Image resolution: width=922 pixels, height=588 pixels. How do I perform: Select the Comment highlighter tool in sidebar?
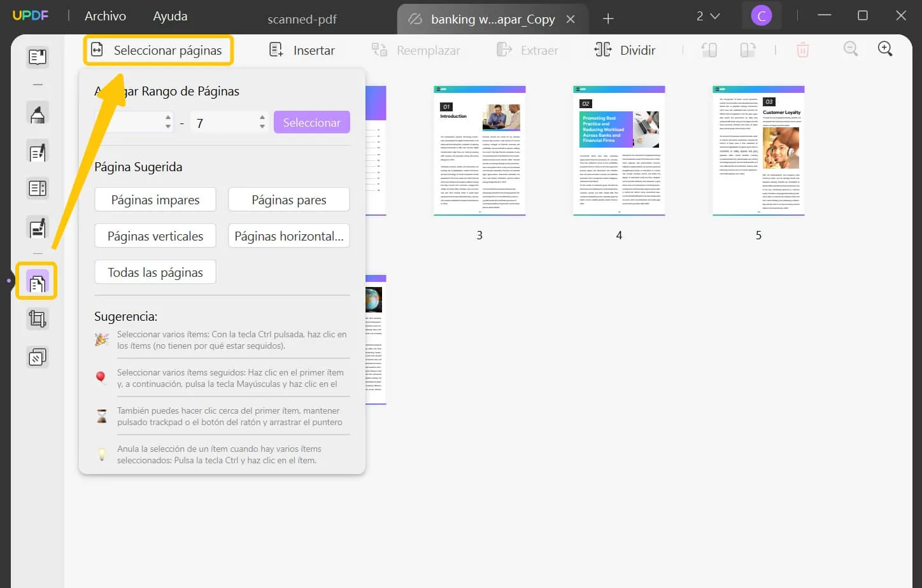(38, 114)
